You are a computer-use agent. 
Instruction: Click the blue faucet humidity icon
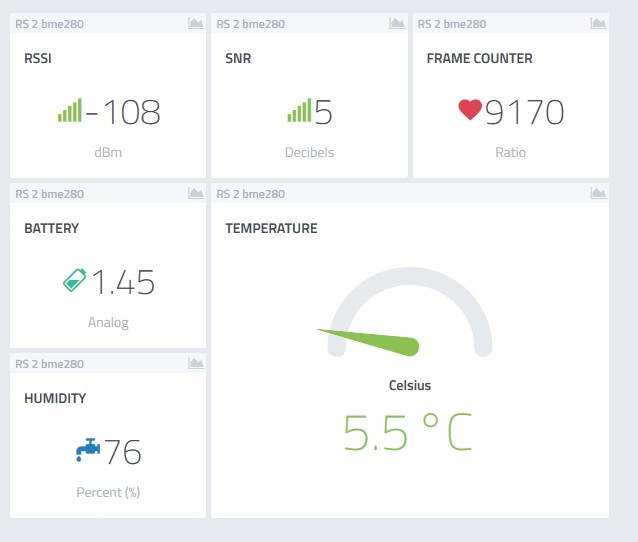[88, 451]
